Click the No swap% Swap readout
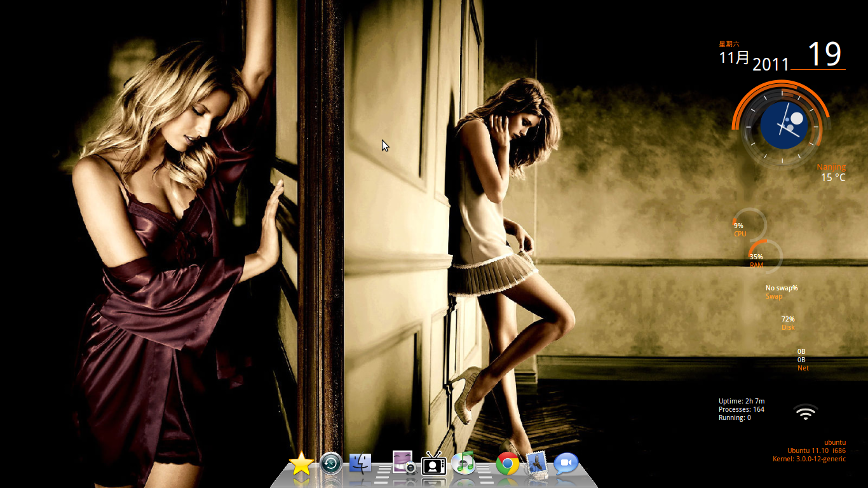Screen dimensions: 868x488 click(781, 292)
